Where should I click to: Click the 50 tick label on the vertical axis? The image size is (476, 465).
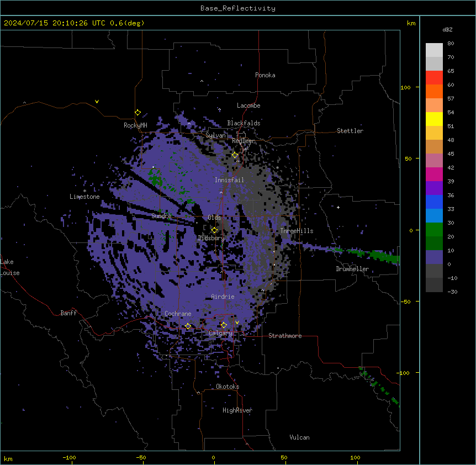(408, 158)
